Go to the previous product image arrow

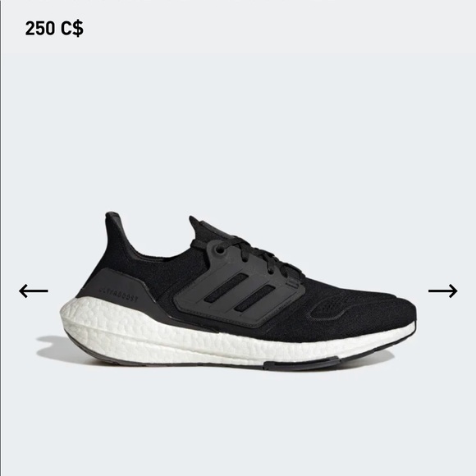tap(34, 291)
